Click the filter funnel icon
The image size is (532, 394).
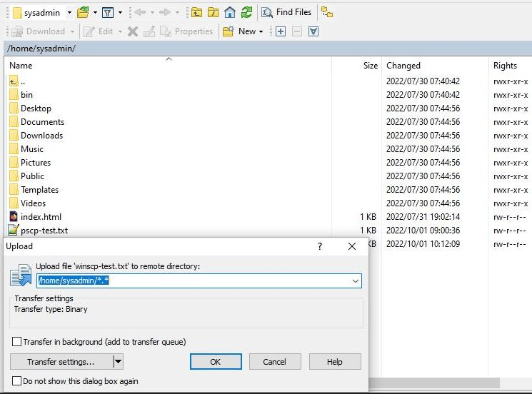click(x=107, y=12)
